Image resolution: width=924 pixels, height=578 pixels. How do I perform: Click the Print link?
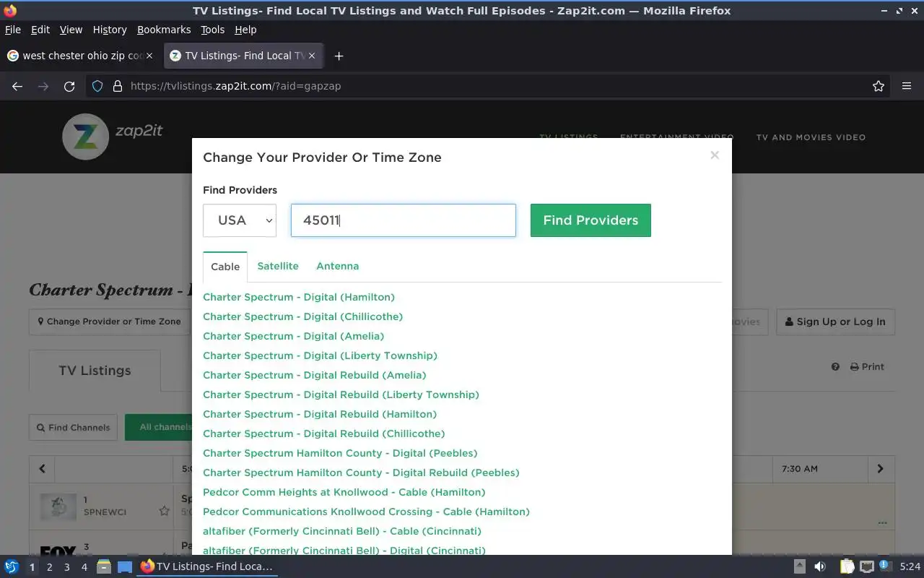tap(867, 366)
